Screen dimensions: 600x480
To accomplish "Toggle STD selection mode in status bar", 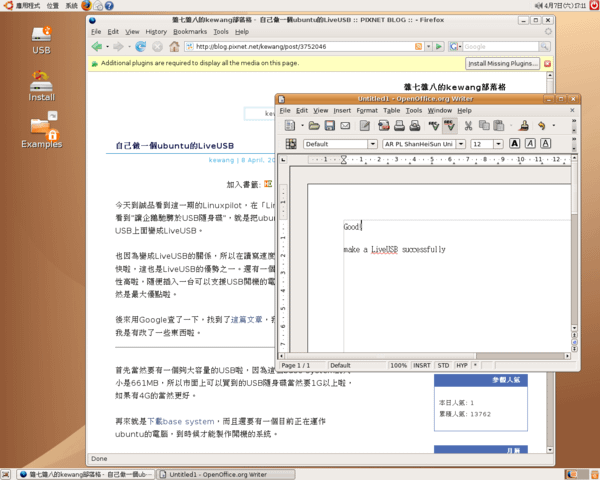I will (x=443, y=366).
